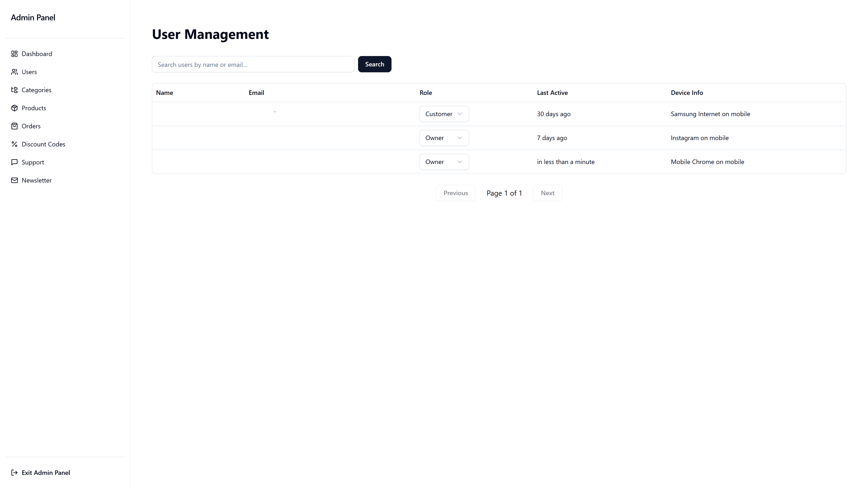This screenshot has width=868, height=488.
Task: Click the Orders shopping bag icon
Action: tap(14, 126)
